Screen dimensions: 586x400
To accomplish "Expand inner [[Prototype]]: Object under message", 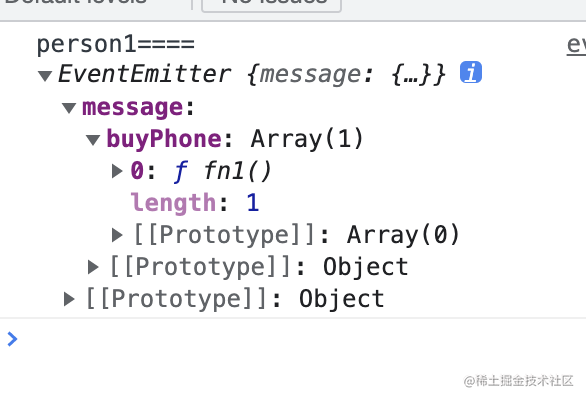I will 93,267.
